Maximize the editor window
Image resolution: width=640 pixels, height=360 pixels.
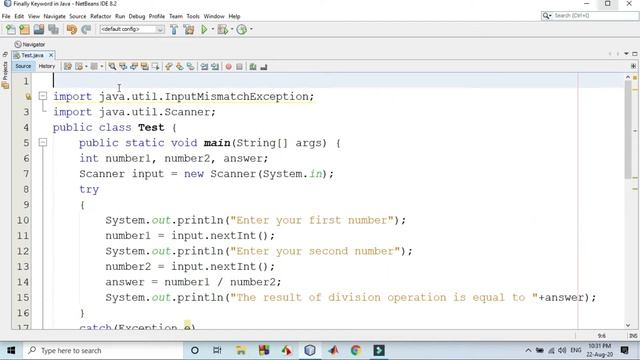(635, 54)
